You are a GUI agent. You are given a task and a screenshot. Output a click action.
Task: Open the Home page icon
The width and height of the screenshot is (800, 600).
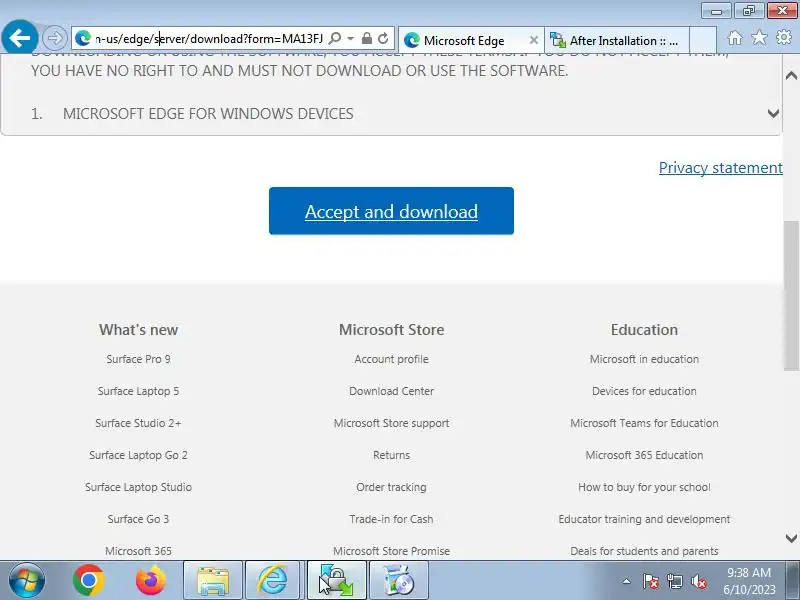pyautogui.click(x=735, y=38)
